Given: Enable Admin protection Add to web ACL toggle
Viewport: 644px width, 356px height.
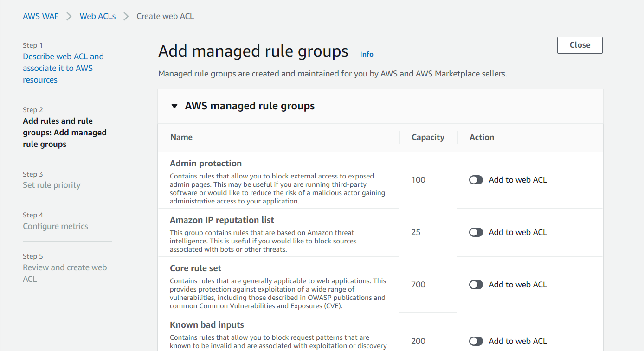Looking at the screenshot, I should tap(476, 180).
